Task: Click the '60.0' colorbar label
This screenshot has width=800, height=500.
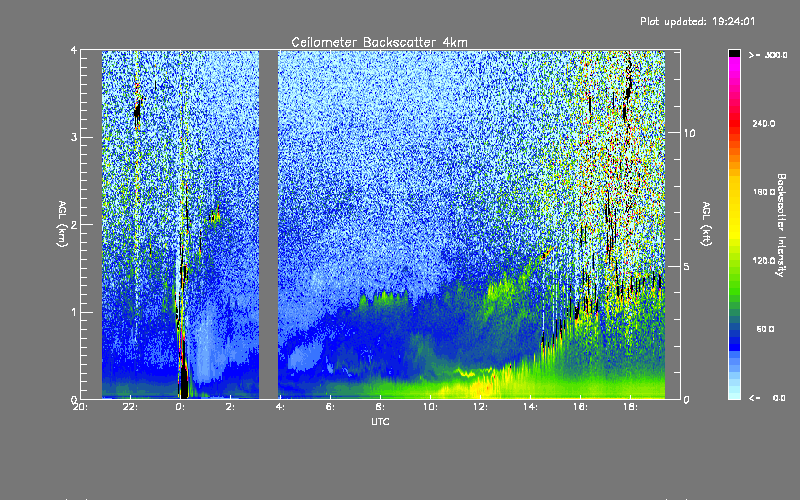Action: pyautogui.click(x=765, y=329)
